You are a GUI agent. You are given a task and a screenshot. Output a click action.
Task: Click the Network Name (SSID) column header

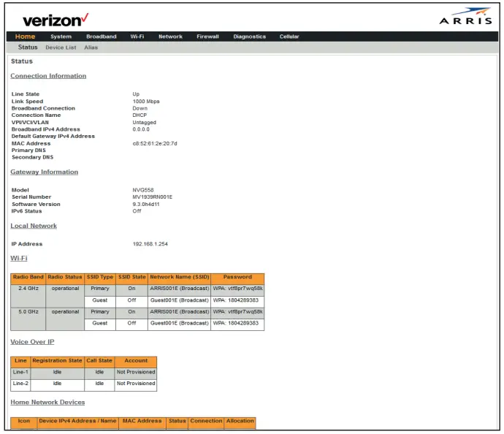click(x=180, y=277)
